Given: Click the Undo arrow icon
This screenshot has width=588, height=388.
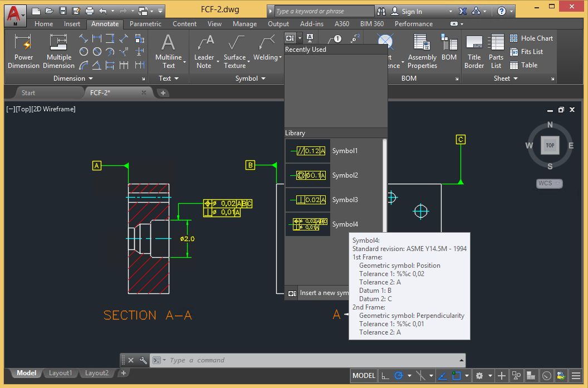Looking at the screenshot, I should coord(103,11).
